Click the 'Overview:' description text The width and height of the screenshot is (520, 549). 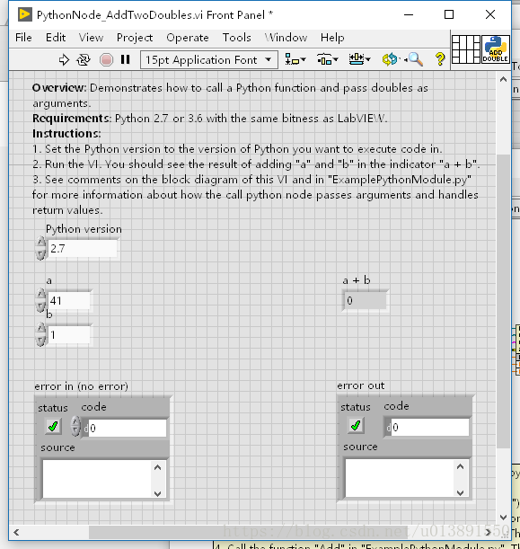click(230, 95)
